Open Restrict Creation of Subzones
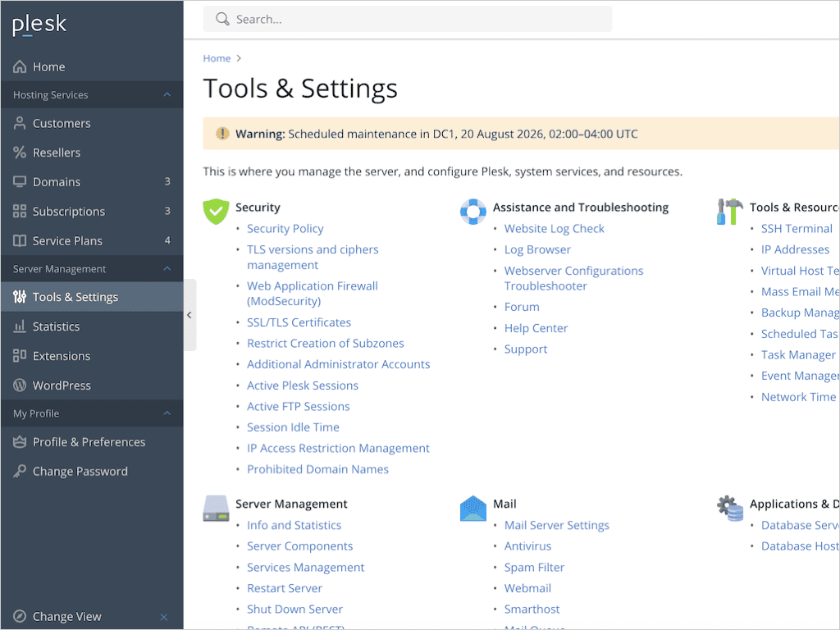Screen dimensions: 840x630 tap(325, 344)
